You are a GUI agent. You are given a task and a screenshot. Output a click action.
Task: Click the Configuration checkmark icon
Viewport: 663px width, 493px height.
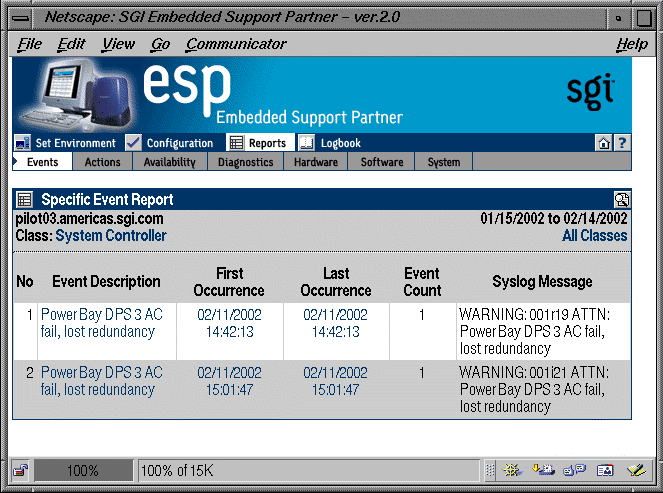[134, 143]
